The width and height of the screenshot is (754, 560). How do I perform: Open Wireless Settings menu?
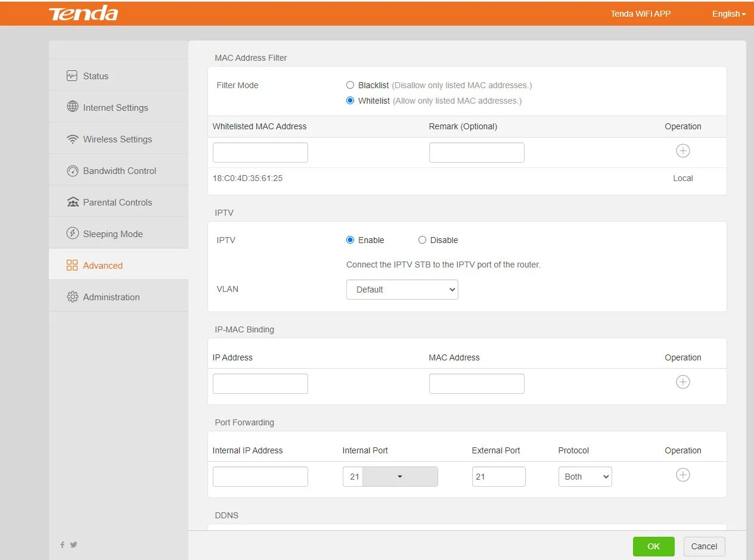[x=119, y=139]
